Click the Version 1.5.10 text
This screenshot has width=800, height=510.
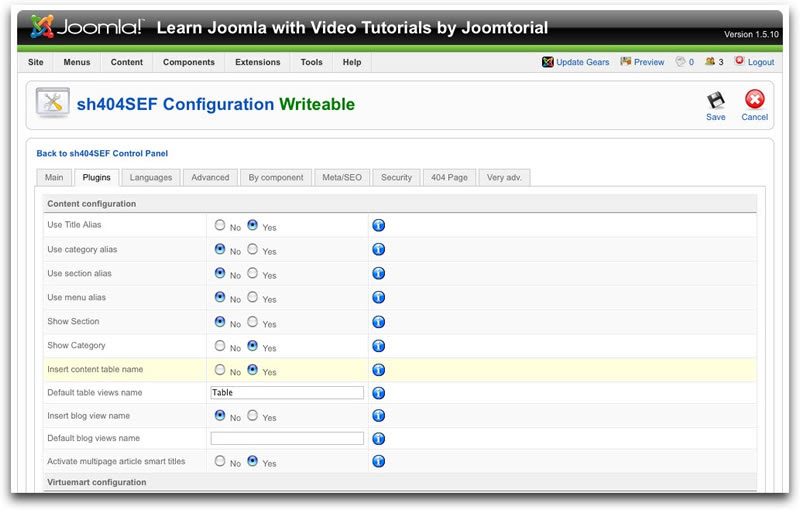pyautogui.click(x=751, y=35)
